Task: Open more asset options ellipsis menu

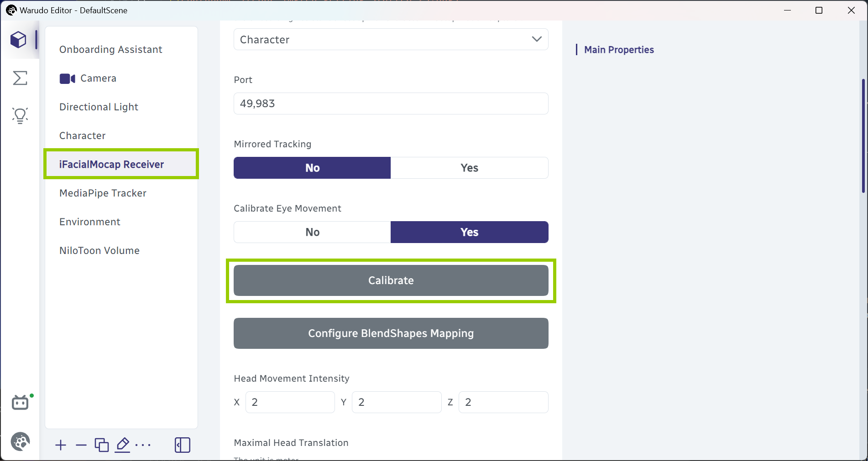Action: point(143,445)
